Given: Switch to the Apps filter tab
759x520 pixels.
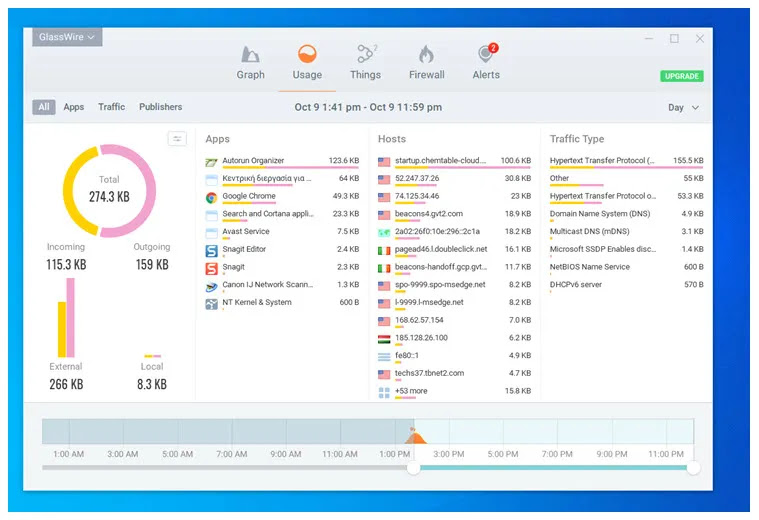Looking at the screenshot, I should [x=74, y=107].
